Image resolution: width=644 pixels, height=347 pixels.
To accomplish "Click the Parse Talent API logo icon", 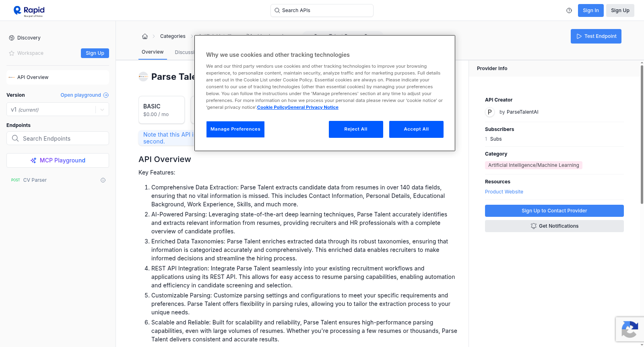I will pyautogui.click(x=143, y=77).
